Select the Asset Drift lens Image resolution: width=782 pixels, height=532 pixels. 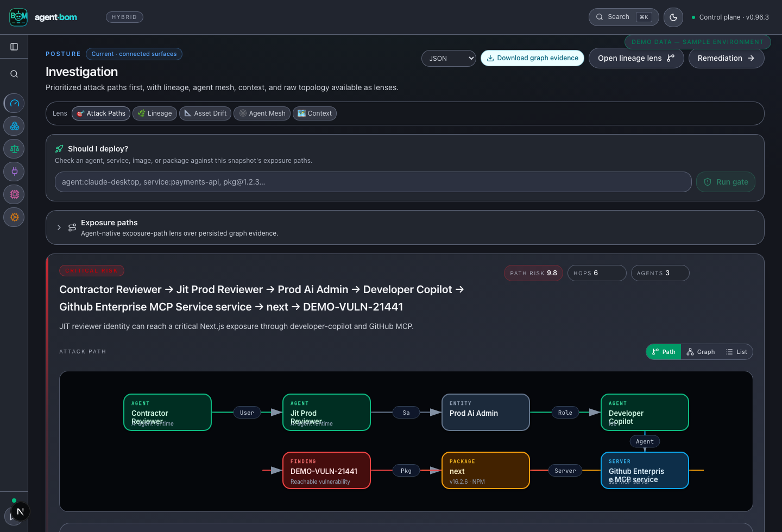(x=205, y=113)
